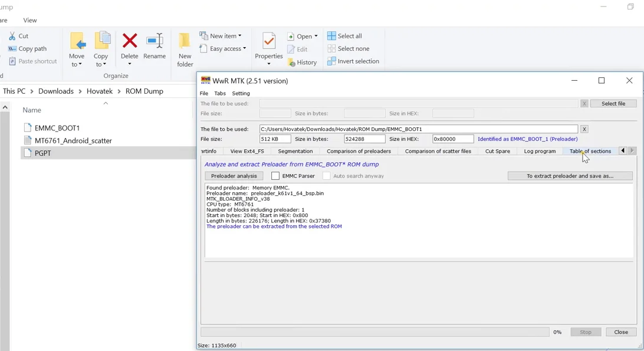
Task: Click the Invert selection icon
Action: coord(331,61)
